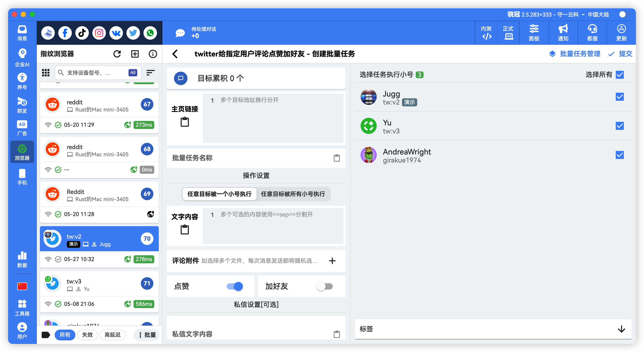Go to the 养号 sidebar section
Image resolution: width=644 pixels, height=352 pixels.
(22, 81)
